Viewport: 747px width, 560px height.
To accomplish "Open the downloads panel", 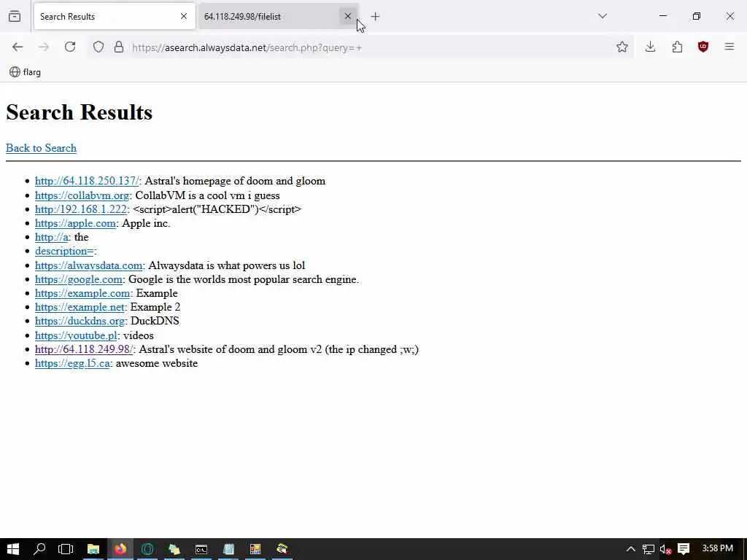I will pyautogui.click(x=650, y=47).
